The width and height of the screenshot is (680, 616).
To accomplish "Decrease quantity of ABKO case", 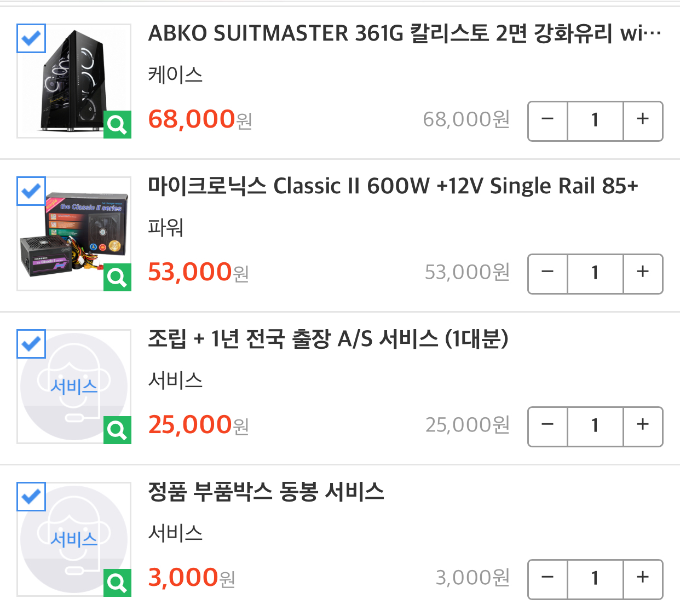I will (548, 121).
